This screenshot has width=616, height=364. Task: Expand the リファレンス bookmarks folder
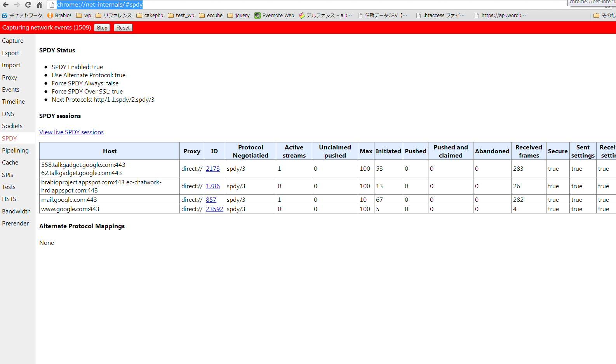(x=113, y=16)
